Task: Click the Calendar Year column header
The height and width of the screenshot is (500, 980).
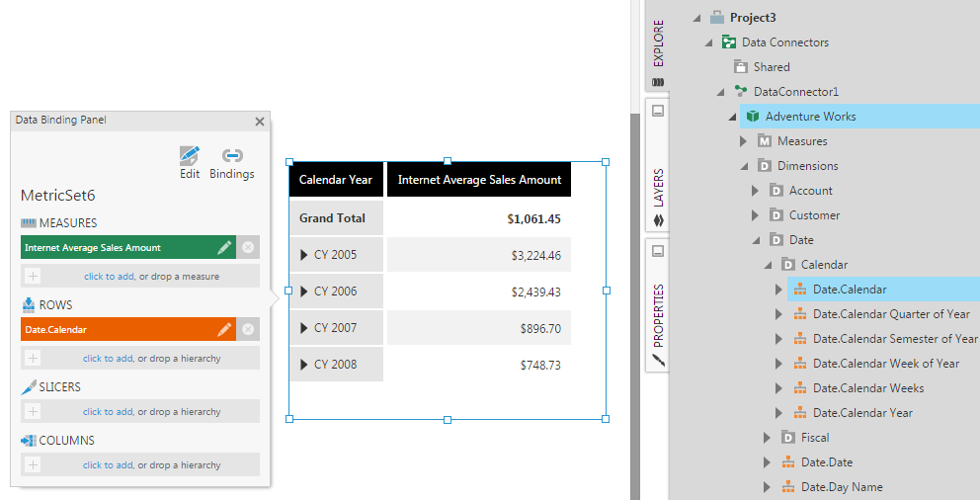Action: click(x=335, y=180)
